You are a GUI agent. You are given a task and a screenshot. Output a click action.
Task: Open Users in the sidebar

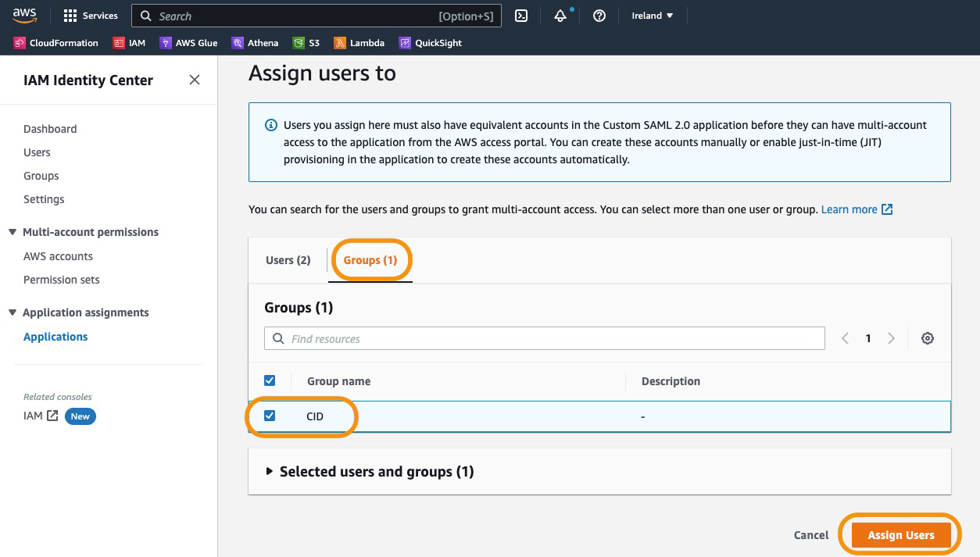click(37, 152)
